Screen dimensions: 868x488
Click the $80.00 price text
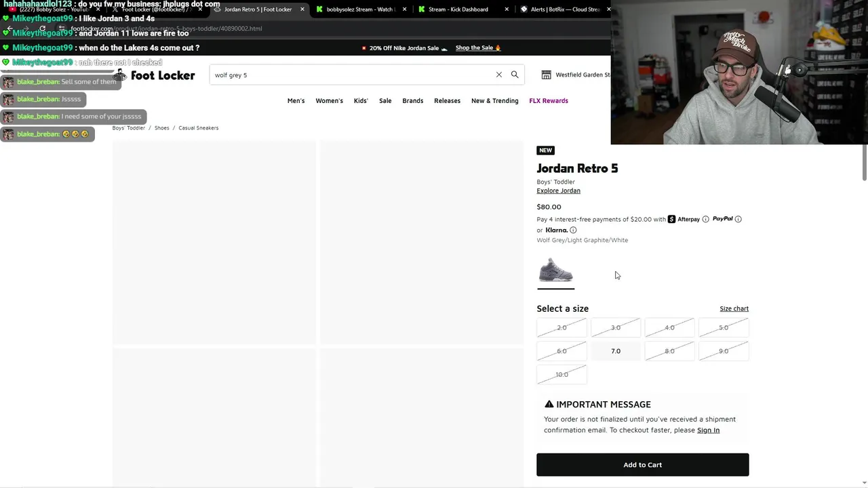(x=549, y=207)
